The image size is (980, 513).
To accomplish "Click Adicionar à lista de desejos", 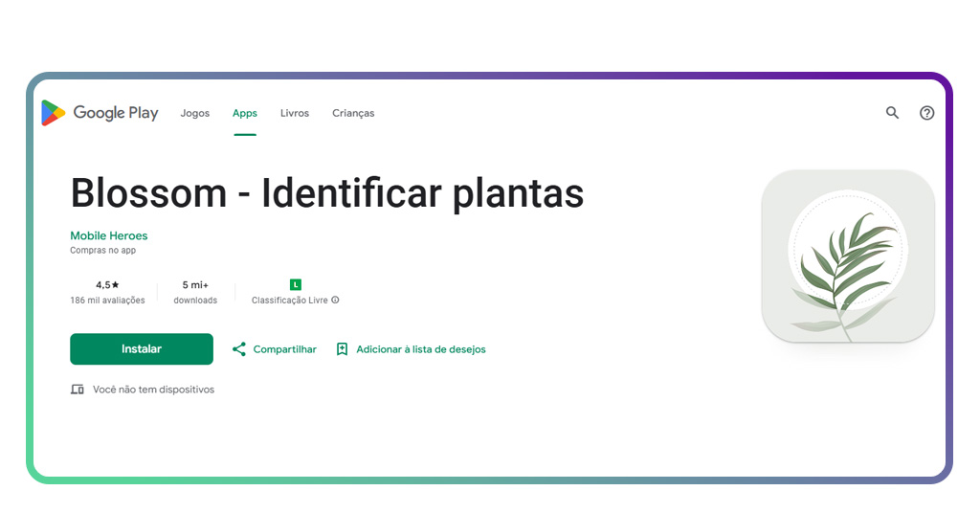I will point(421,349).
